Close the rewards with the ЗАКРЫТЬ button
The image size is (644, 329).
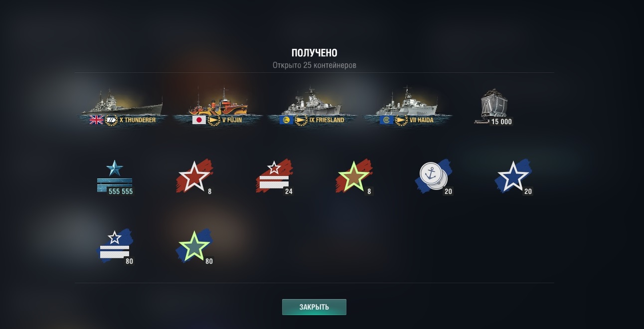coord(314,307)
